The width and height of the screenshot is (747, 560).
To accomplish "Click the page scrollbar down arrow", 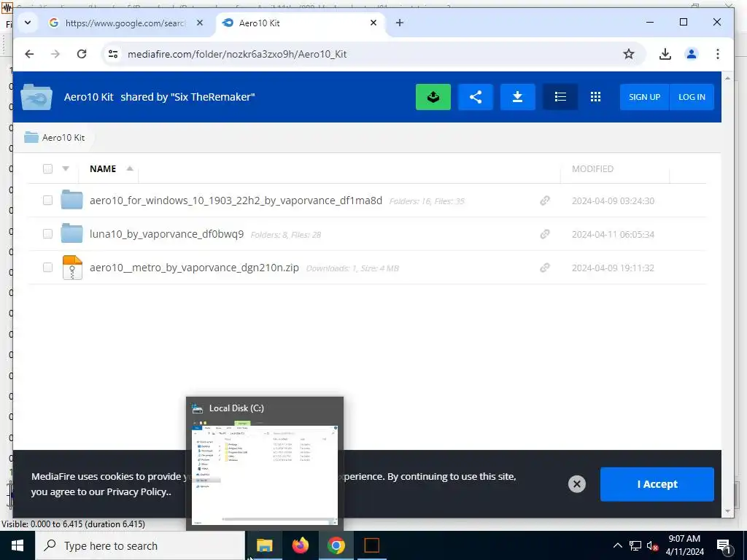I will [x=727, y=511].
